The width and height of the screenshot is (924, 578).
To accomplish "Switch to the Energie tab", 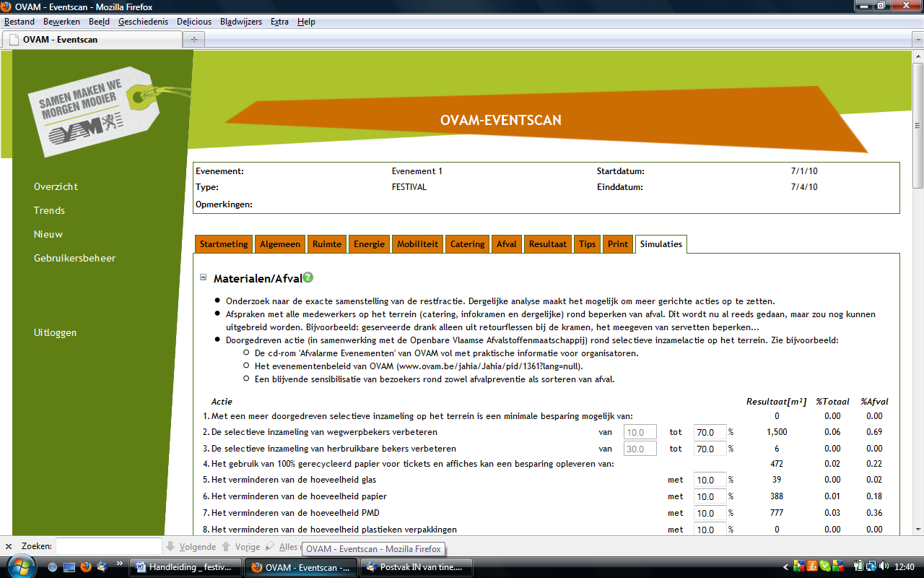I will [369, 244].
